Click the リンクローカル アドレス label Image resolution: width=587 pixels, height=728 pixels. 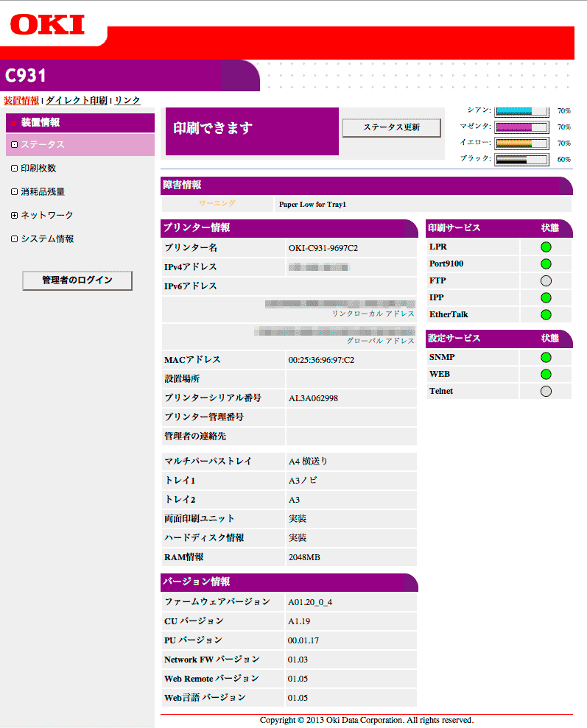click(x=373, y=314)
